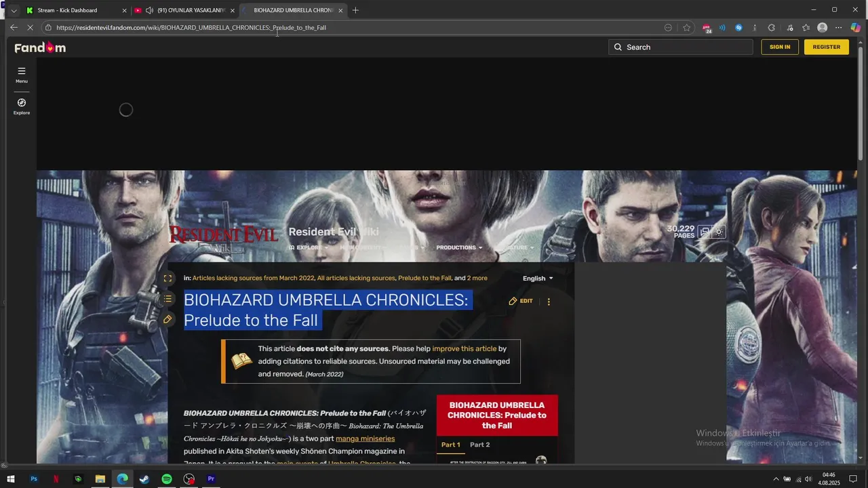
Task: Open 'All articles lacking sources' category link
Action: 356,279
